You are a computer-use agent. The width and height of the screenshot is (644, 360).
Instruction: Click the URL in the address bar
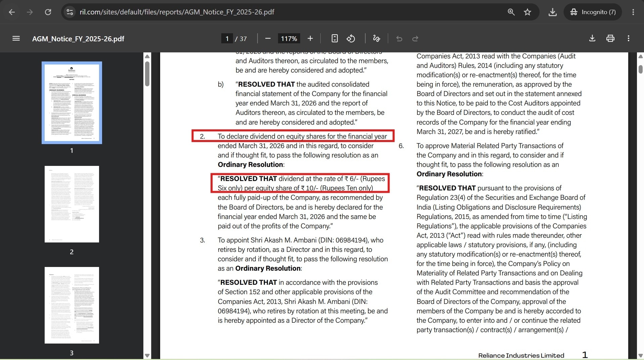coord(177,12)
